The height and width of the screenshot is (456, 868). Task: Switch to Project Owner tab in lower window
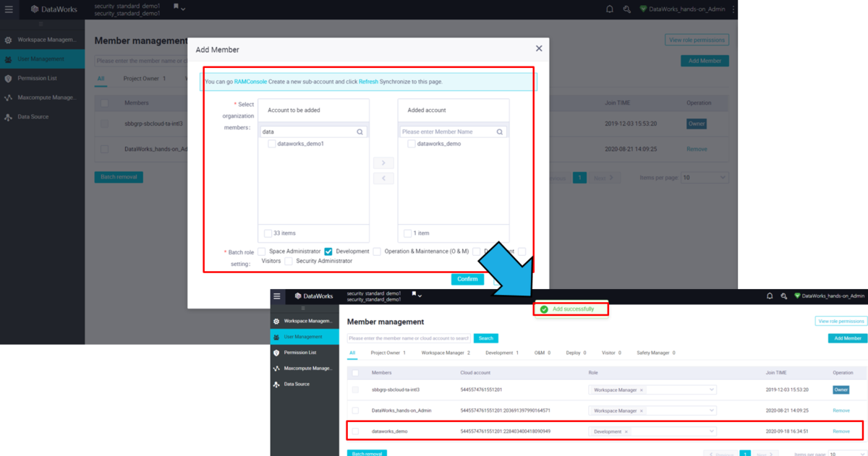(388, 353)
